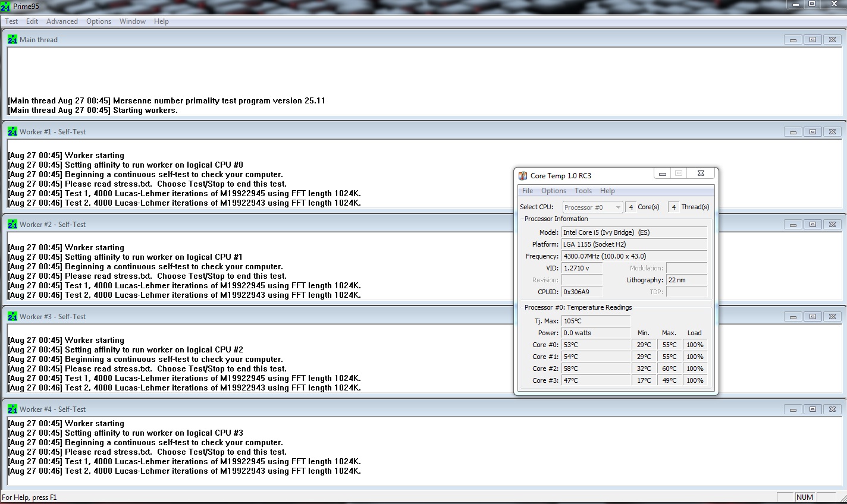Click the Platform field LGA 1155
The image size is (847, 504).
634,244
